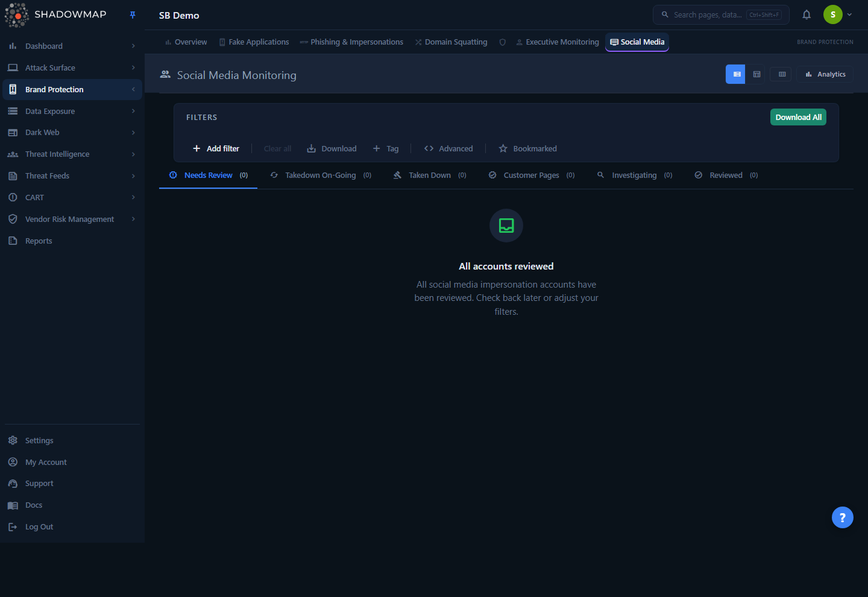Click the CART icon

(x=13, y=197)
